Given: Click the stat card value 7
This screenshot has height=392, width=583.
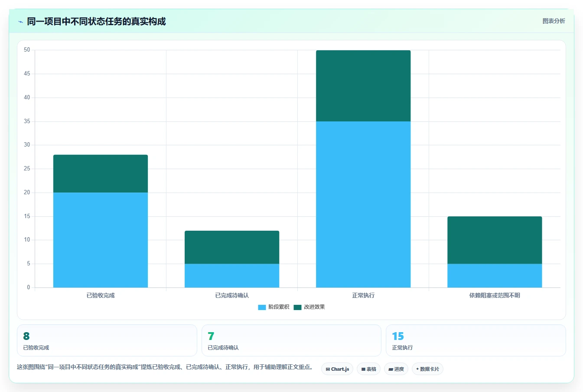Looking at the screenshot, I should point(211,336).
